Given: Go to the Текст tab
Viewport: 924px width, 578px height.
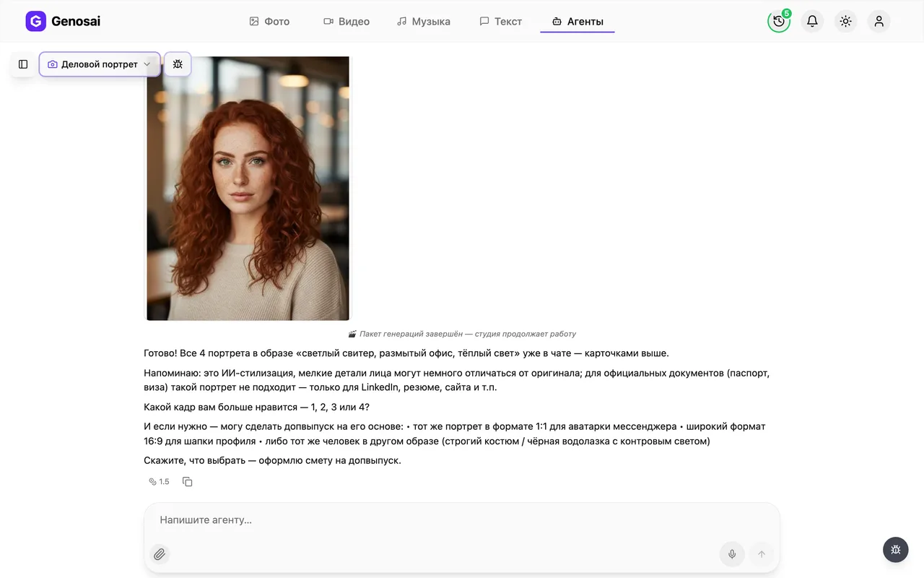Looking at the screenshot, I should (x=500, y=22).
